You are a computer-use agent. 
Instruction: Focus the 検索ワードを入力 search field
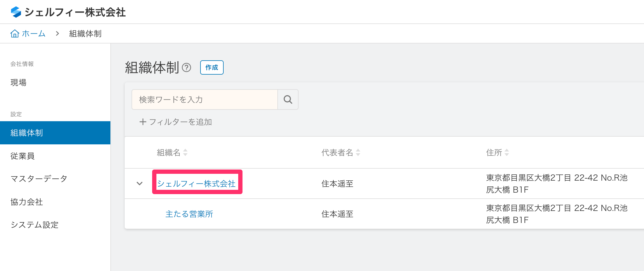click(x=205, y=99)
